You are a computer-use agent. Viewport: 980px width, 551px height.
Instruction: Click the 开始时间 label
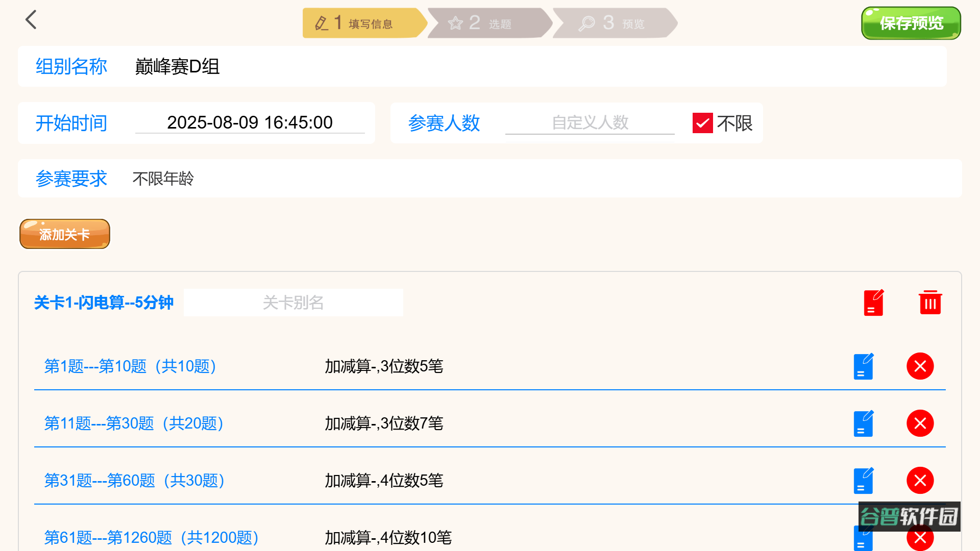click(x=71, y=123)
